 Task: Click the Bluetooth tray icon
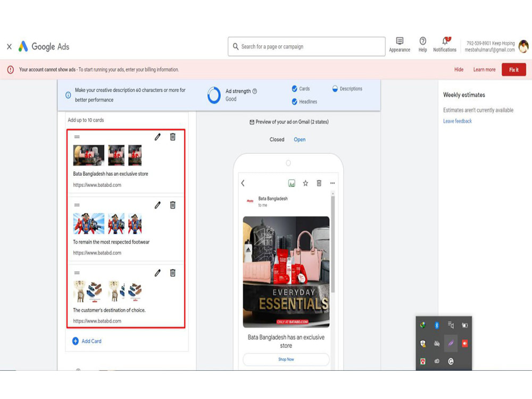click(x=437, y=325)
